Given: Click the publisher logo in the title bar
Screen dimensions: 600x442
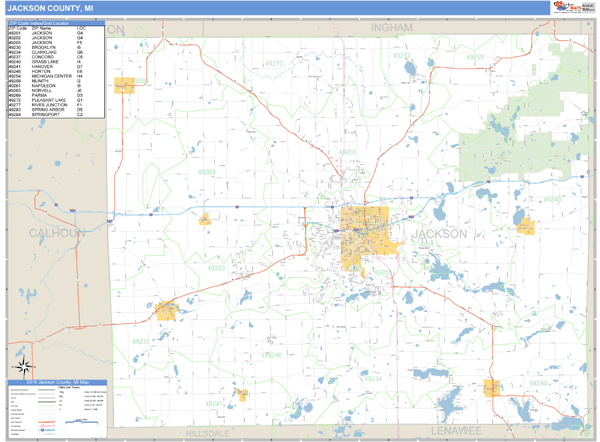Looking at the screenshot, I should [x=569, y=8].
